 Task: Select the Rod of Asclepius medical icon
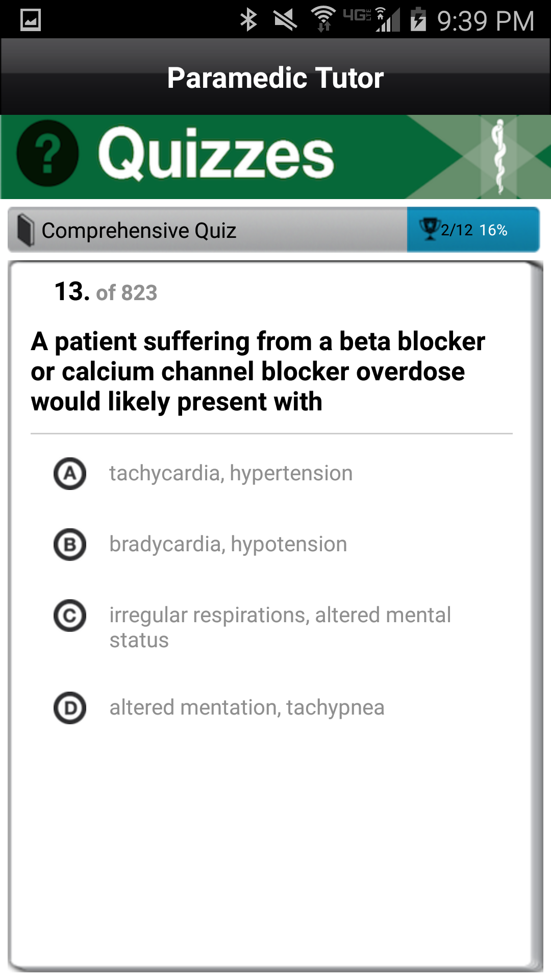500,156
